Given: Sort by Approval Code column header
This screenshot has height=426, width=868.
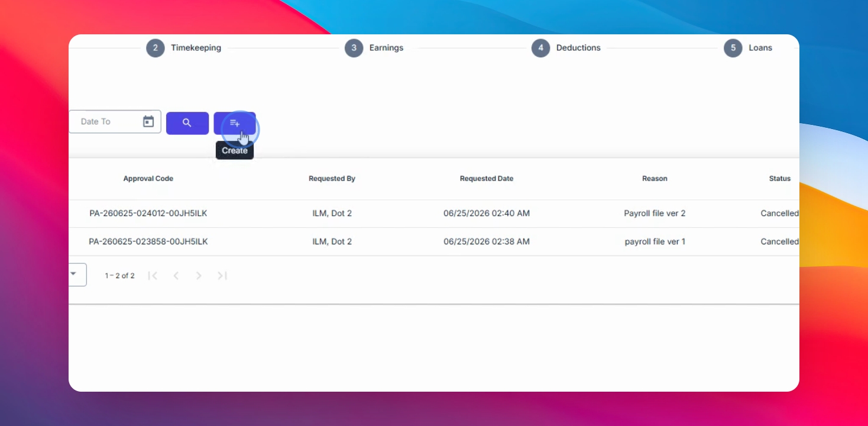Looking at the screenshot, I should (x=148, y=179).
